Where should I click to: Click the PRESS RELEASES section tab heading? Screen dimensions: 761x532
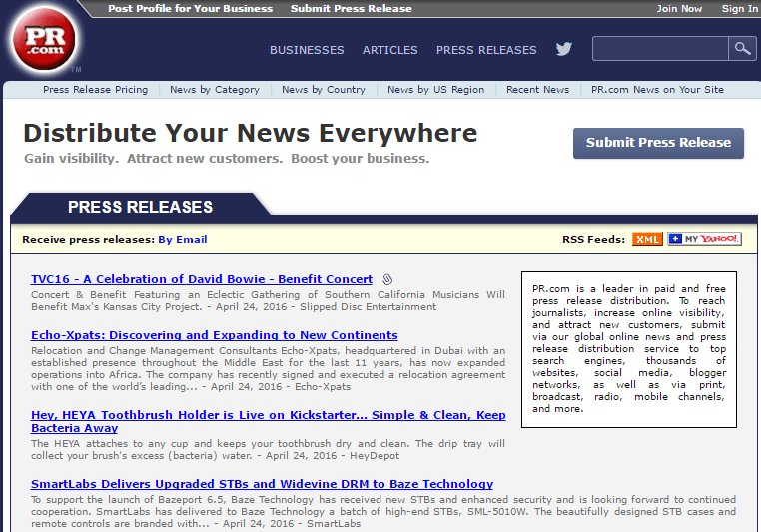(x=140, y=207)
